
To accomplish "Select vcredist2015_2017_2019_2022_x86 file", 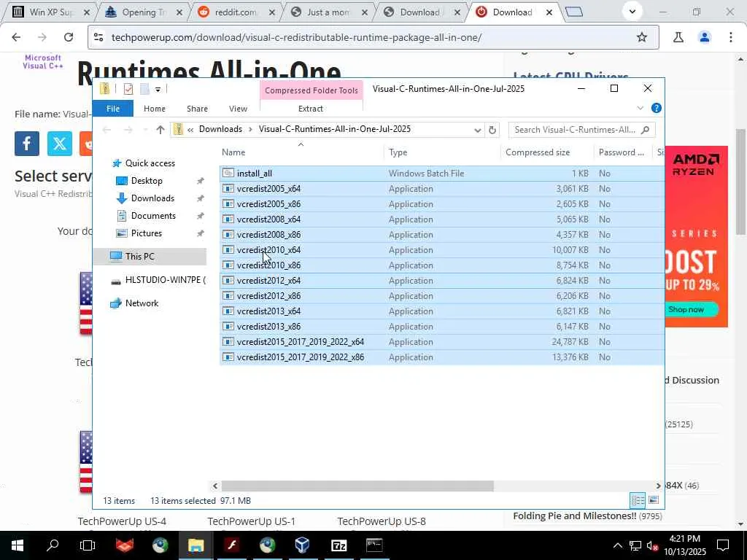I will tap(300, 357).
